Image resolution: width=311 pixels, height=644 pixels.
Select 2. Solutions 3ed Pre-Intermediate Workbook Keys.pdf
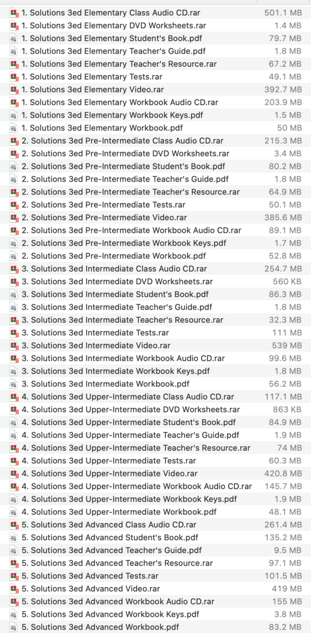(x=124, y=243)
